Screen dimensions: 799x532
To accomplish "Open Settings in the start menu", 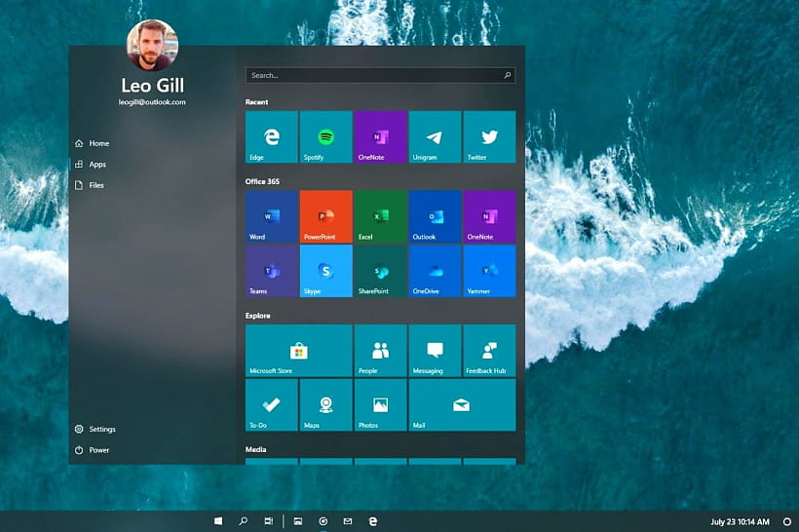I will (95, 429).
